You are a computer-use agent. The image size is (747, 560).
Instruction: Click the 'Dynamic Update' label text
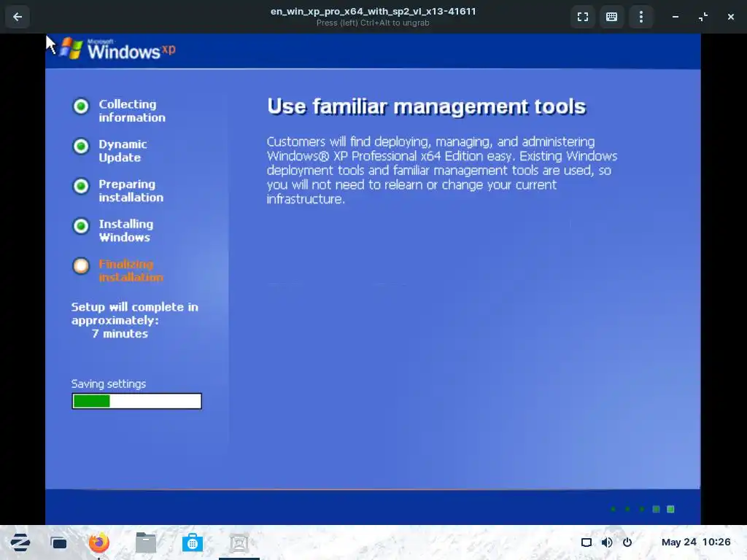[x=123, y=150]
